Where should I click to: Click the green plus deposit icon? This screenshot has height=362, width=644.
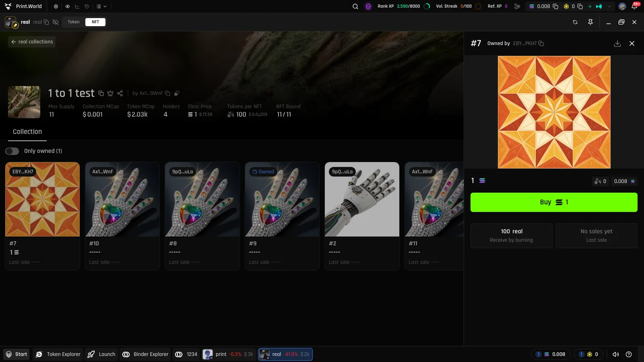[590, 6]
